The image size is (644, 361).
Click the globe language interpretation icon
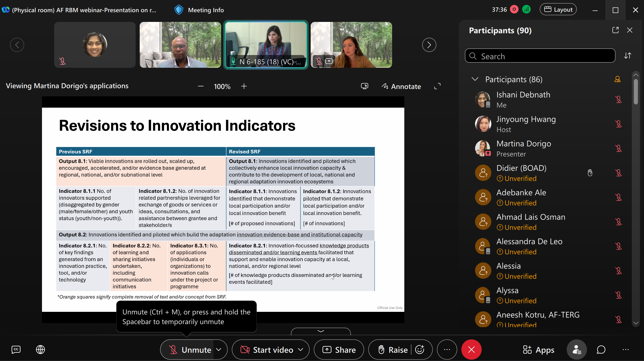40,350
